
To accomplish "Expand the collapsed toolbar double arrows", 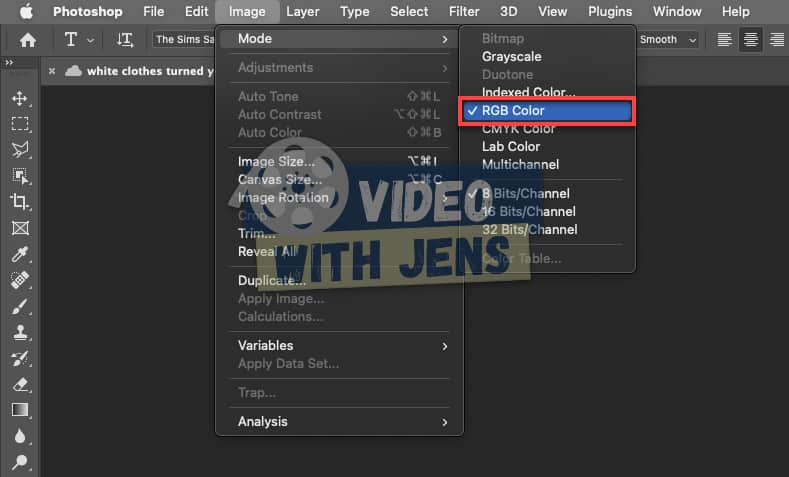I will point(9,62).
